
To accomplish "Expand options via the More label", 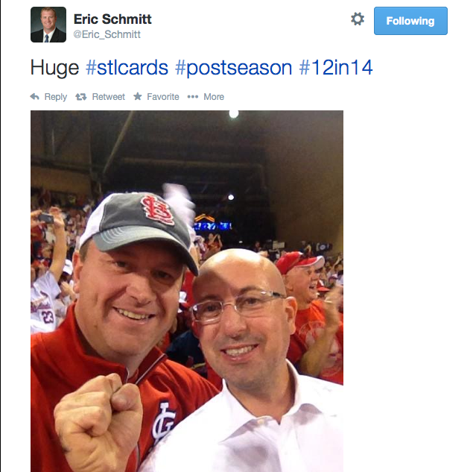I will pyautogui.click(x=214, y=97).
